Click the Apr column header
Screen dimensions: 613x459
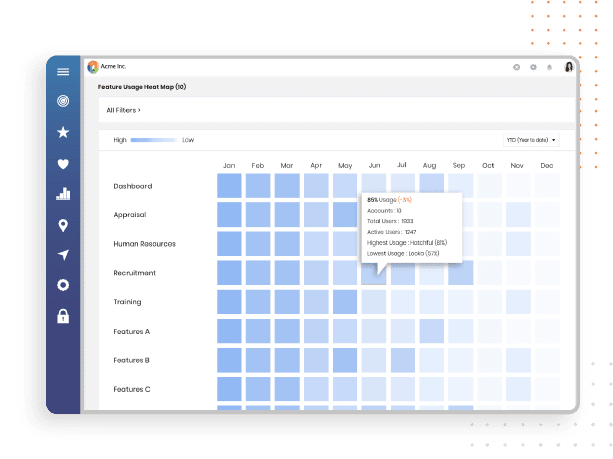[x=316, y=166]
